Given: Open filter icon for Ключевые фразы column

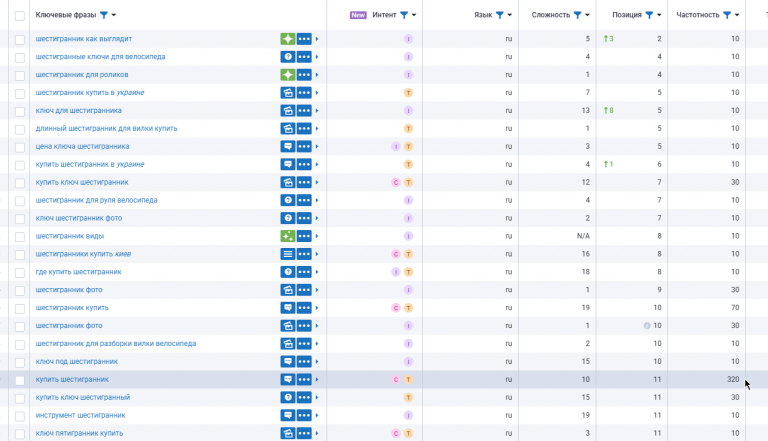Looking at the screenshot, I should click(104, 15).
